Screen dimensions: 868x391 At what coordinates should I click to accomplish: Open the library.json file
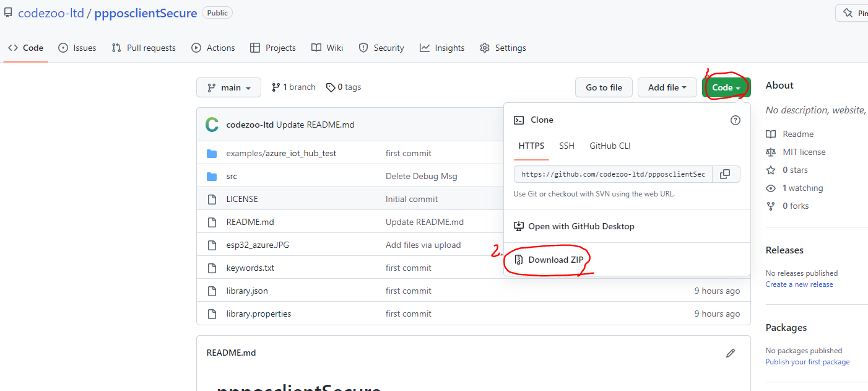click(x=247, y=291)
